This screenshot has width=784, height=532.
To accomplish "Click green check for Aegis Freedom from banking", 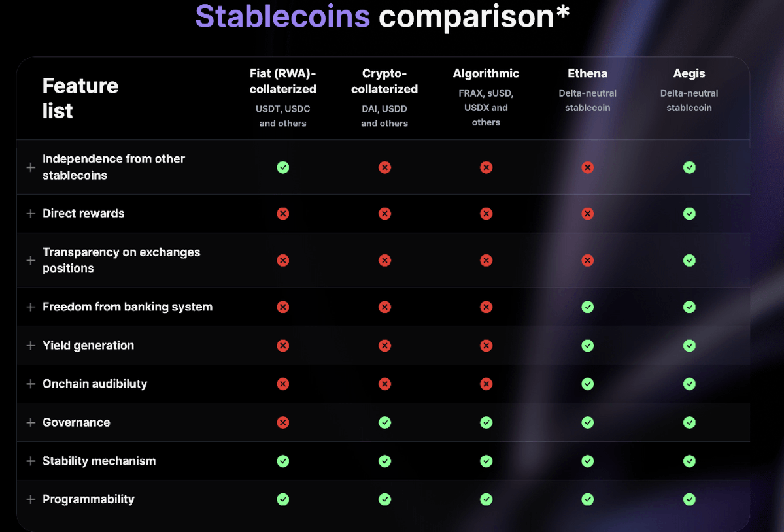I will [x=689, y=307].
